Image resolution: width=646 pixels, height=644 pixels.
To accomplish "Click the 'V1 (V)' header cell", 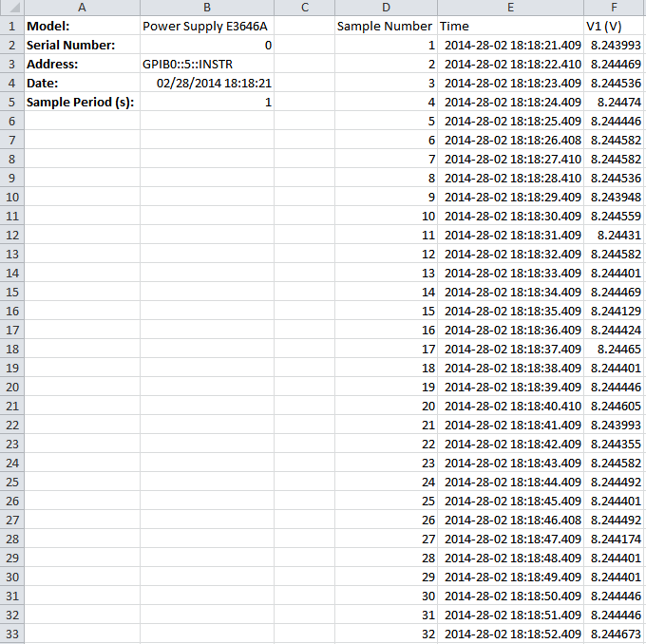I will click(x=615, y=26).
